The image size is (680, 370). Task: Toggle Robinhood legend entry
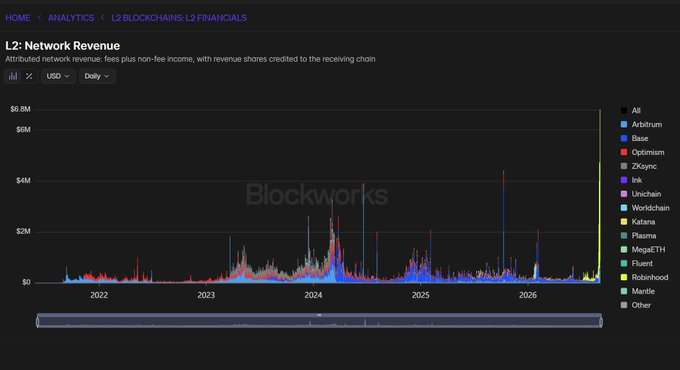pos(644,277)
